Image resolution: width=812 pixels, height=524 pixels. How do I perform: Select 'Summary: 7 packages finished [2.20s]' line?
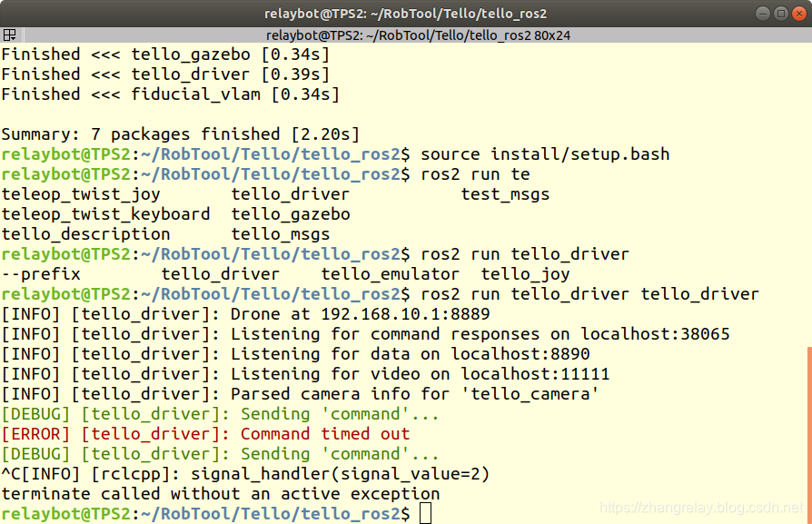click(180, 134)
